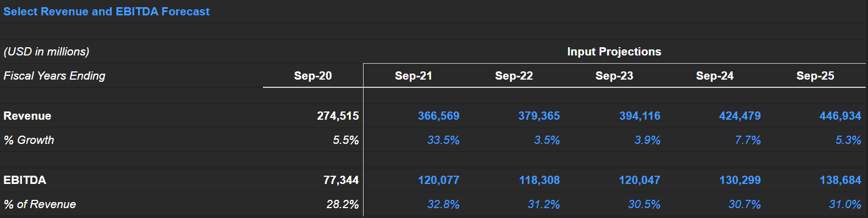Click the Sep-23 EBITDA margin 30.5%

click(644, 204)
